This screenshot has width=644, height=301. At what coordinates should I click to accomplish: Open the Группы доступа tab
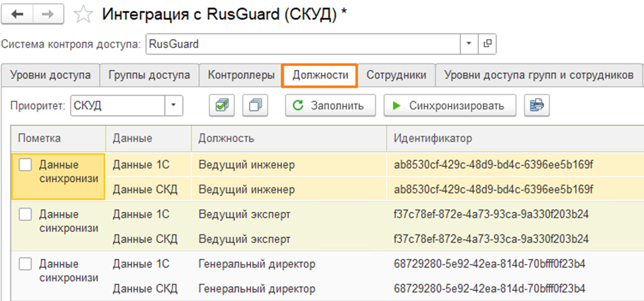(149, 75)
